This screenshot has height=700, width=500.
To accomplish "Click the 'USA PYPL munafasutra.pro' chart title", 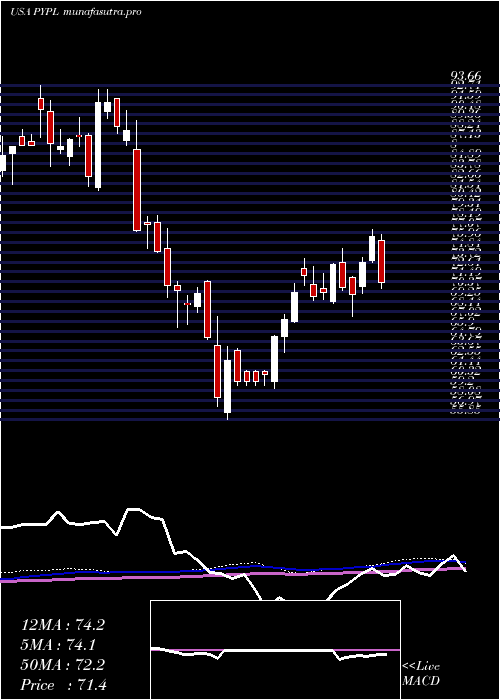I will coord(76,12).
